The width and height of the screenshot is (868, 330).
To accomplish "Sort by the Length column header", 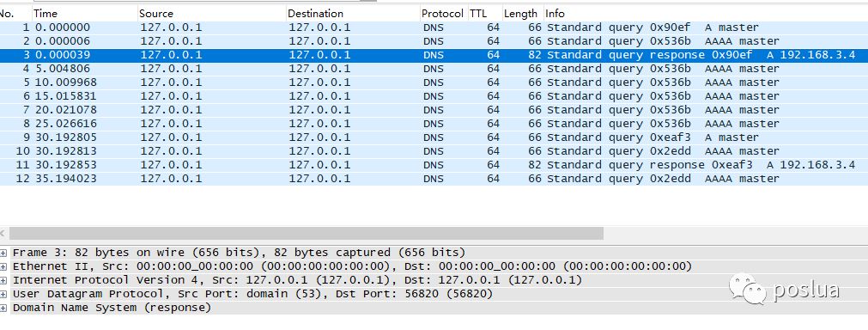I will 523,13.
